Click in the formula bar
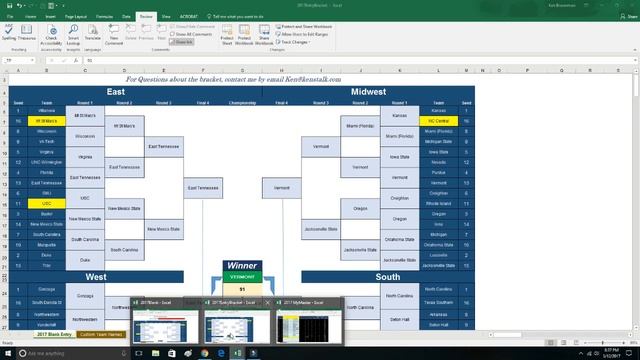The width and height of the screenshot is (640, 360). (x=359, y=60)
